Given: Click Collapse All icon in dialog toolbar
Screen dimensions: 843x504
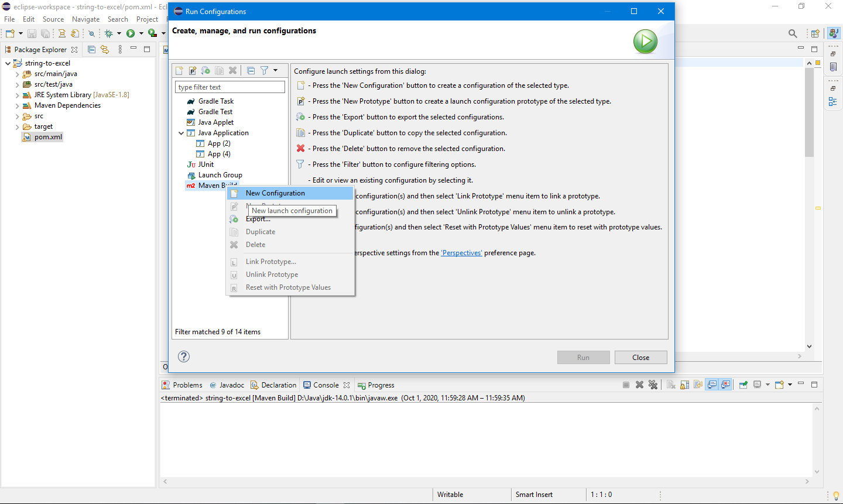Looking at the screenshot, I should [251, 70].
